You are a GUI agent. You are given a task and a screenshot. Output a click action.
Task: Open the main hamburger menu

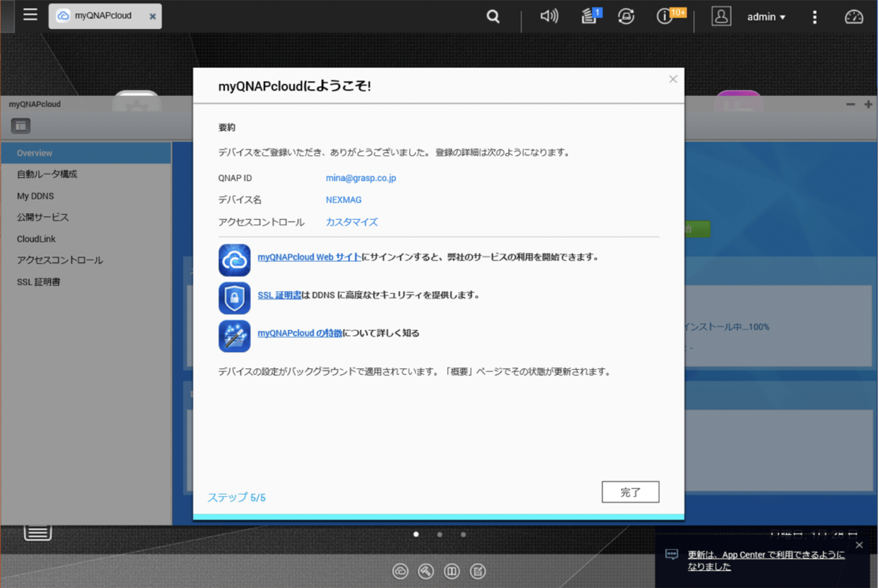coord(30,15)
